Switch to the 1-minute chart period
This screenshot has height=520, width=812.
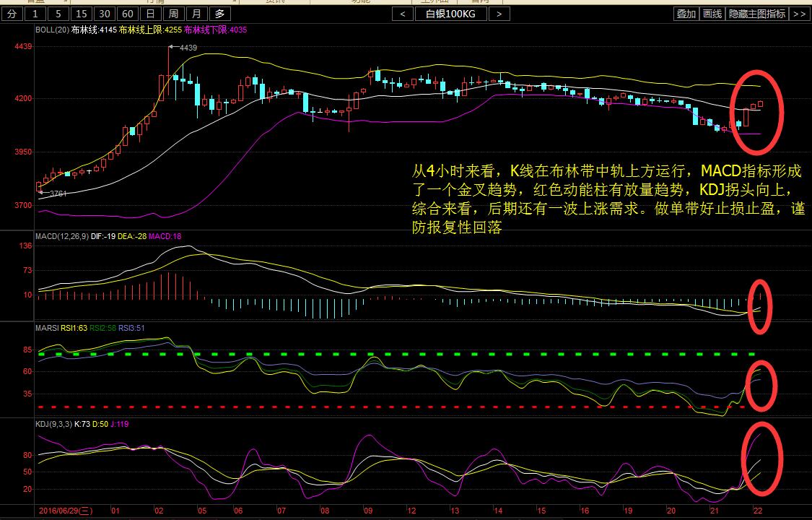click(36, 14)
